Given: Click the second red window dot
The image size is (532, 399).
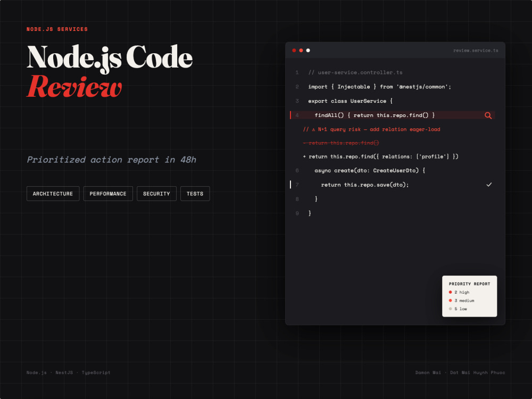Looking at the screenshot, I should 301,50.
